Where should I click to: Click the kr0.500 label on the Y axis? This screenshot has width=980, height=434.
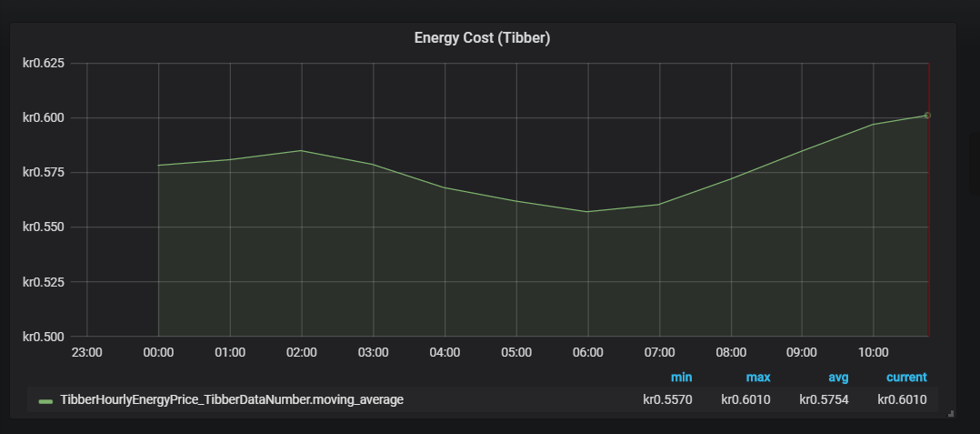[43, 337]
